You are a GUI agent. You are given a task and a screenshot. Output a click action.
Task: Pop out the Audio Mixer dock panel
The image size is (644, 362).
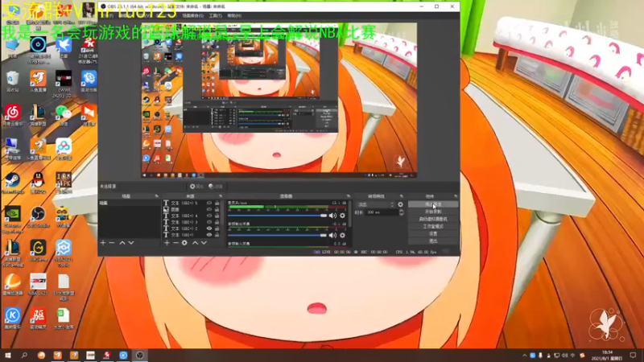pos(349,196)
